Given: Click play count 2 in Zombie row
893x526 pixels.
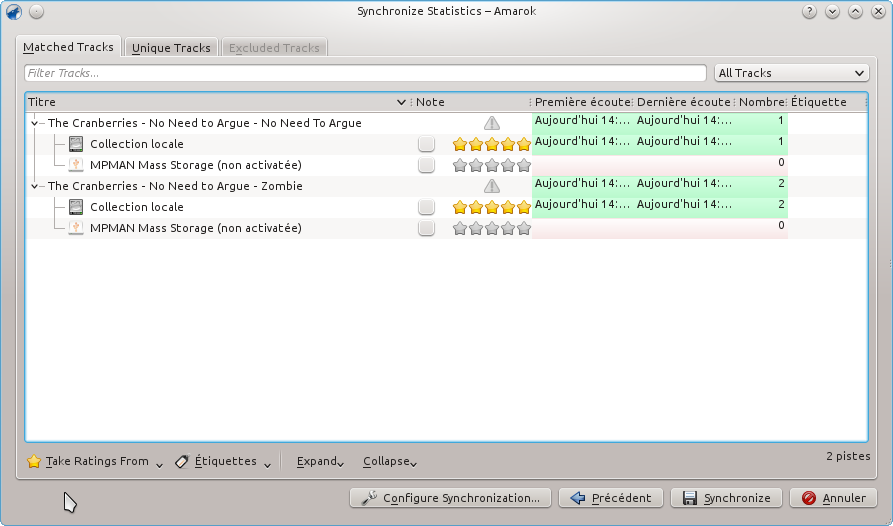Looking at the screenshot, I should 781,183.
